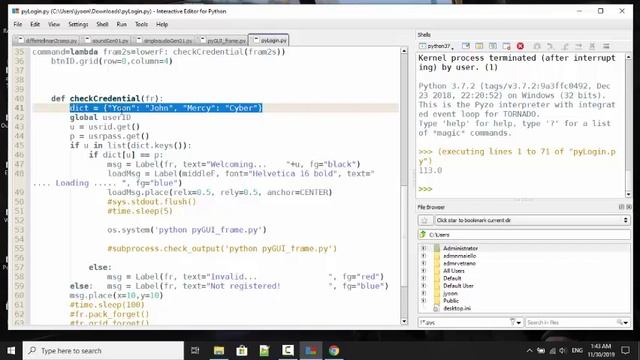Close the File Browser panel
Screen dimensions: 640x360
click(628, 207)
